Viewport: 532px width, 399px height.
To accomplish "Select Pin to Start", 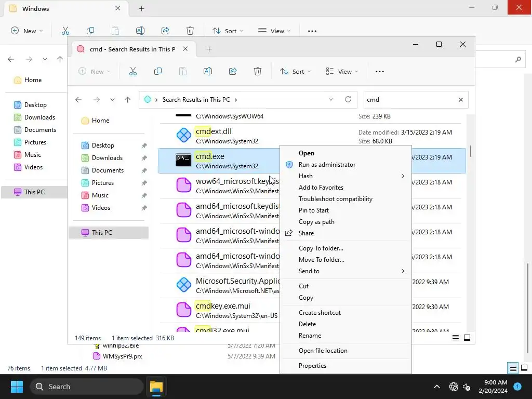I will pos(345,210).
